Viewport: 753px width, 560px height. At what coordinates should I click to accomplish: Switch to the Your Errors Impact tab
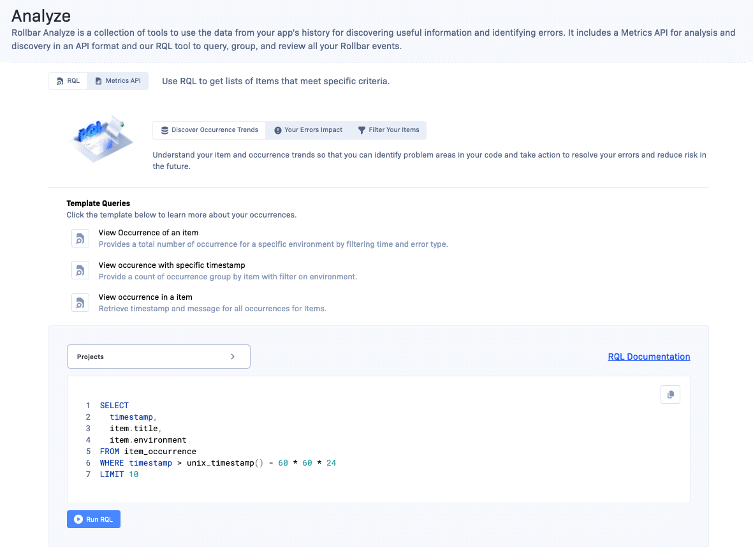tap(308, 130)
